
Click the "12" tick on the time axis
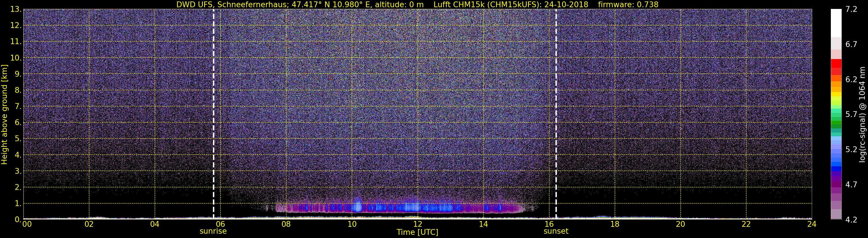coord(417,224)
